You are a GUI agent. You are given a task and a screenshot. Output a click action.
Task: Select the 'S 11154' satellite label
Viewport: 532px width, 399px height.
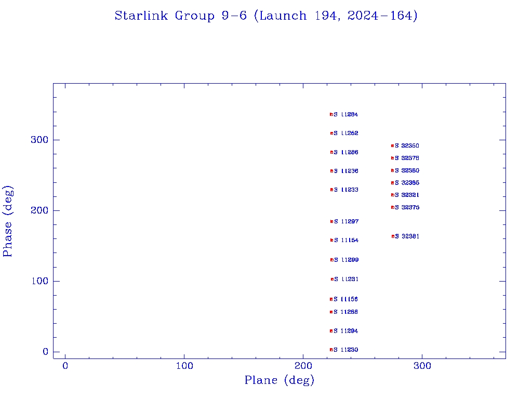coord(347,240)
